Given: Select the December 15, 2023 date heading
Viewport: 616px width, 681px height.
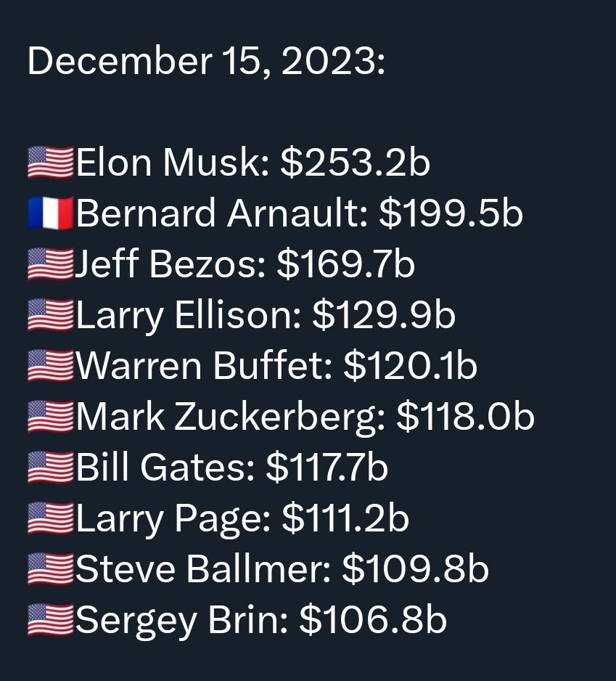Looking at the screenshot, I should [x=206, y=62].
